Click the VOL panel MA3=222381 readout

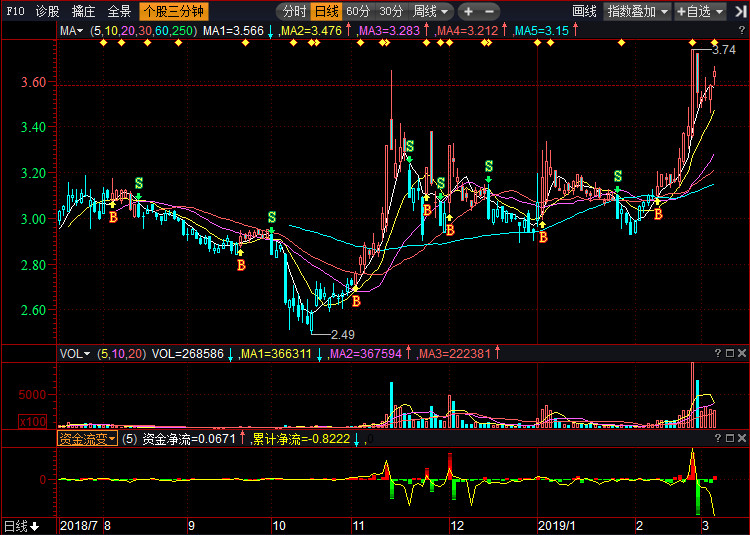(454, 354)
